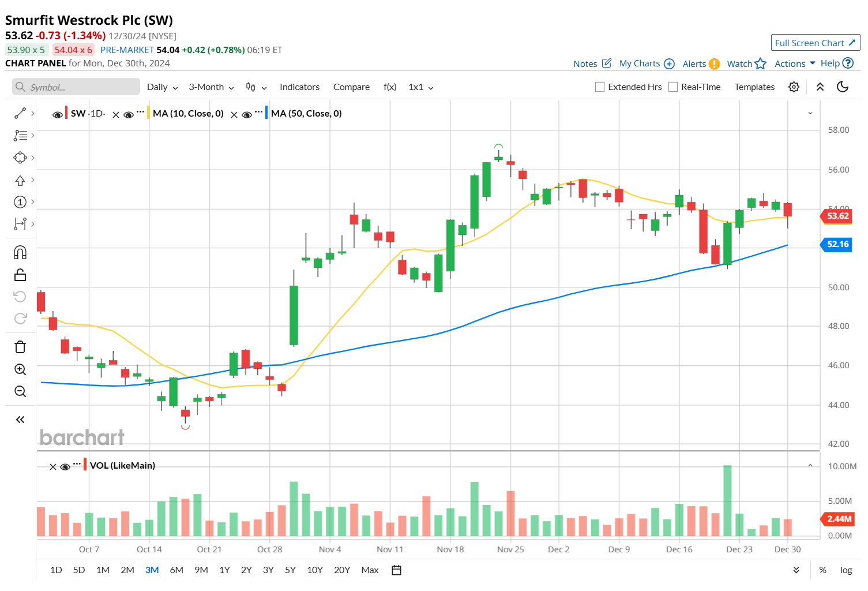Image resolution: width=868 pixels, height=591 pixels.
Task: Open the Indicators menu
Action: (x=299, y=87)
